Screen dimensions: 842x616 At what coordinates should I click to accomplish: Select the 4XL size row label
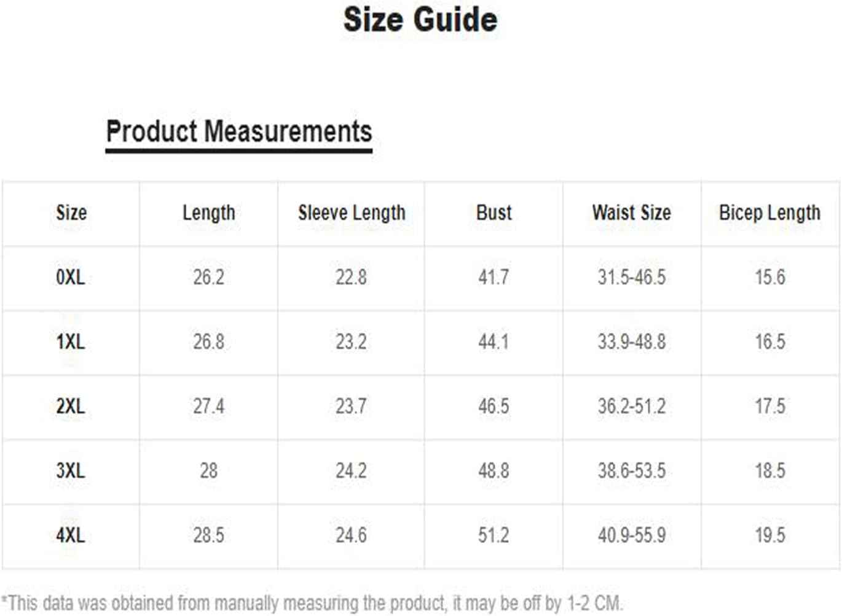[x=71, y=535]
